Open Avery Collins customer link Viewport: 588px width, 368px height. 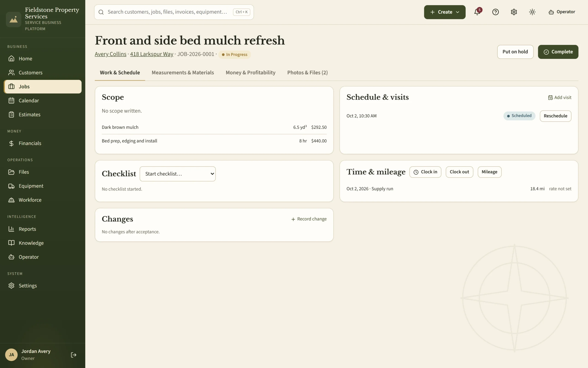(110, 54)
